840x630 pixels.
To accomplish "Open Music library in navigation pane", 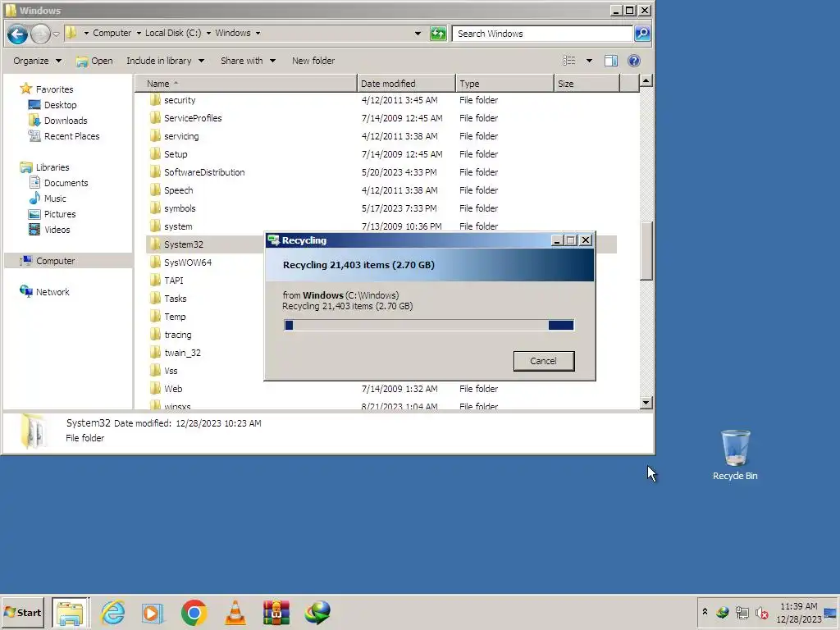I will [x=47, y=199].
